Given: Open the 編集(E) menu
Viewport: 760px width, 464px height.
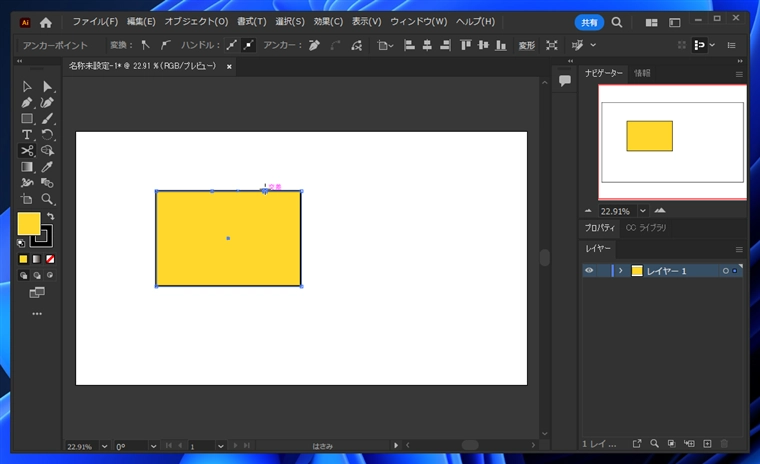Looking at the screenshot, I should tap(141, 22).
